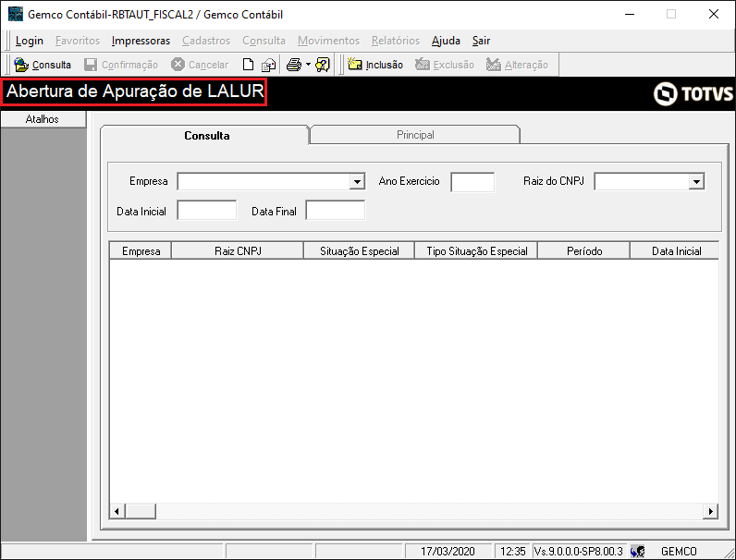736x560 pixels.
Task: Click the Situação Especial column header
Action: pyautogui.click(x=359, y=251)
